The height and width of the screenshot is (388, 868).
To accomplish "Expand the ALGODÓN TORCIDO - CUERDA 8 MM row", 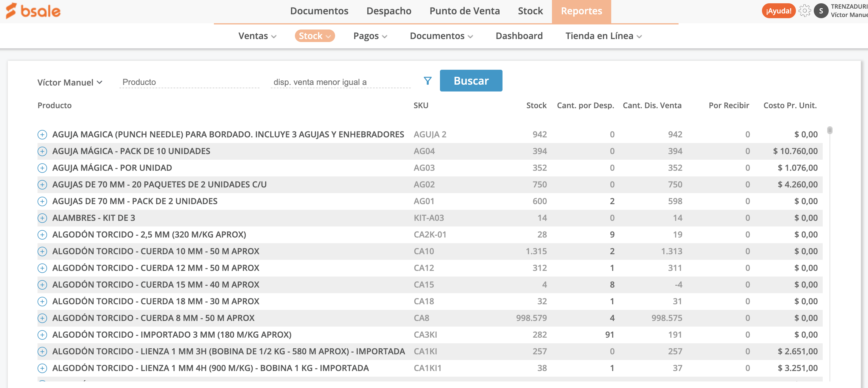I will (42, 318).
